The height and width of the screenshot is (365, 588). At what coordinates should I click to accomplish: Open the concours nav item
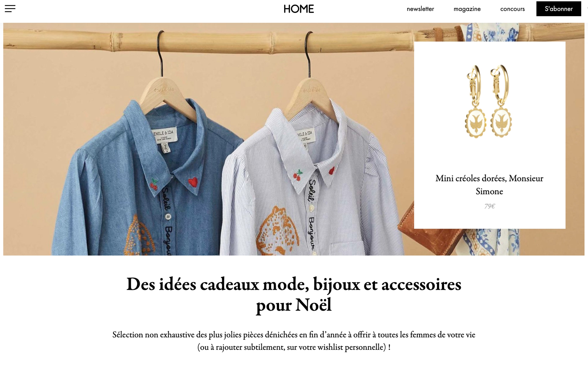(512, 9)
